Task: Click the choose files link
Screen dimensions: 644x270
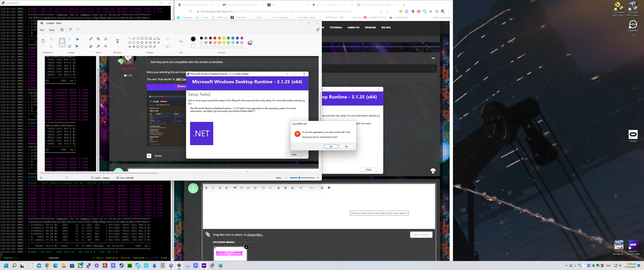Action: pyautogui.click(x=255, y=235)
